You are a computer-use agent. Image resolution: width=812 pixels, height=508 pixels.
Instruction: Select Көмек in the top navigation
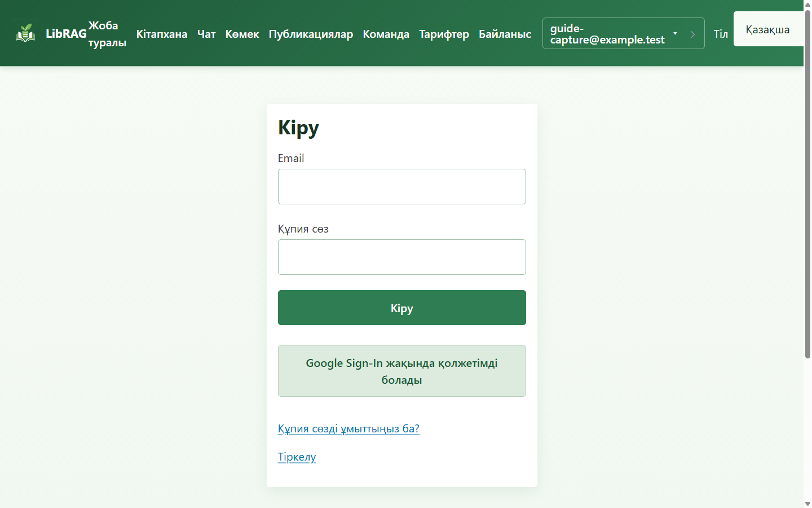coord(242,34)
